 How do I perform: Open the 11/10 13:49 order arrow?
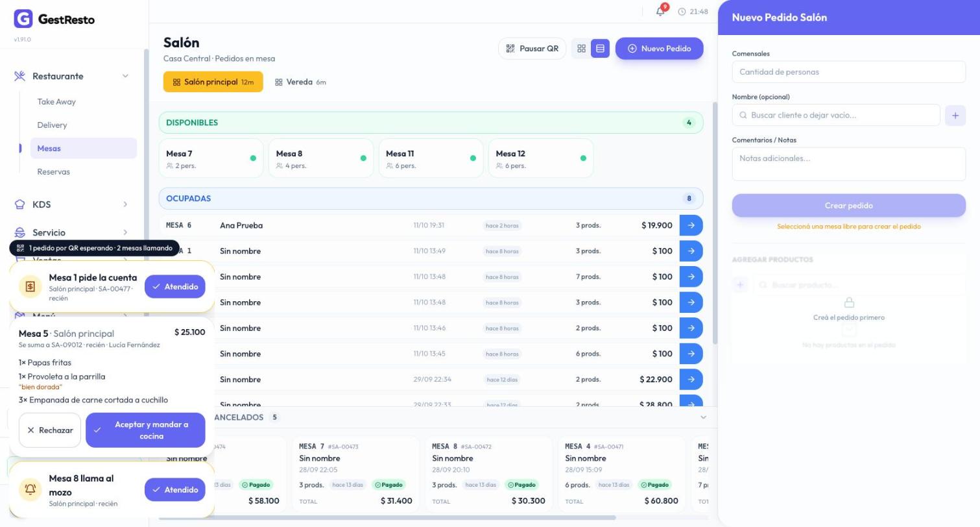point(691,251)
